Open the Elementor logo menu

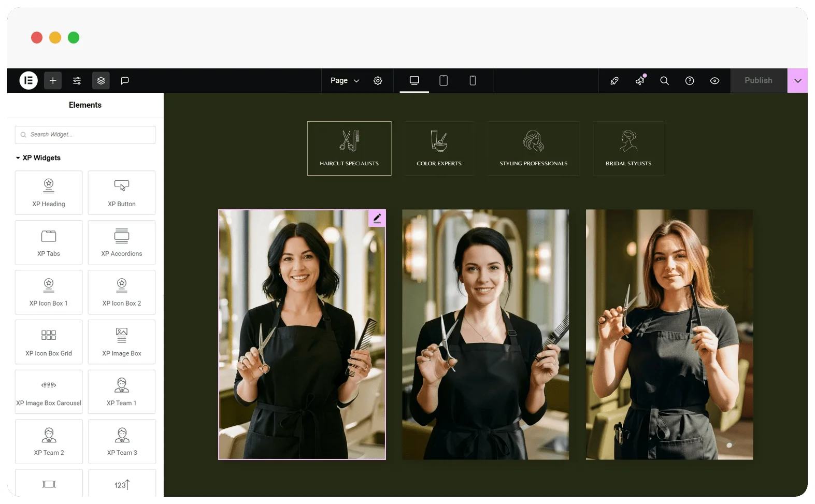(28, 80)
